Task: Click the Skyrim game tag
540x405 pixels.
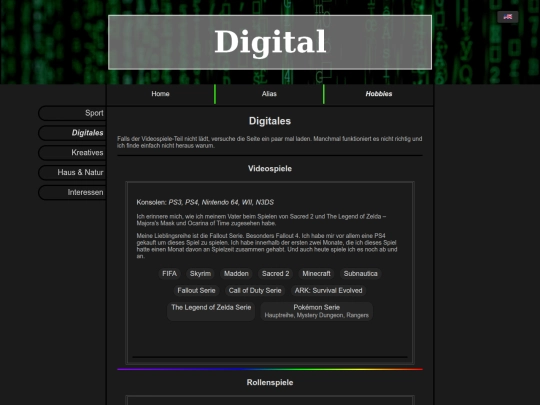Action: [x=200, y=273]
